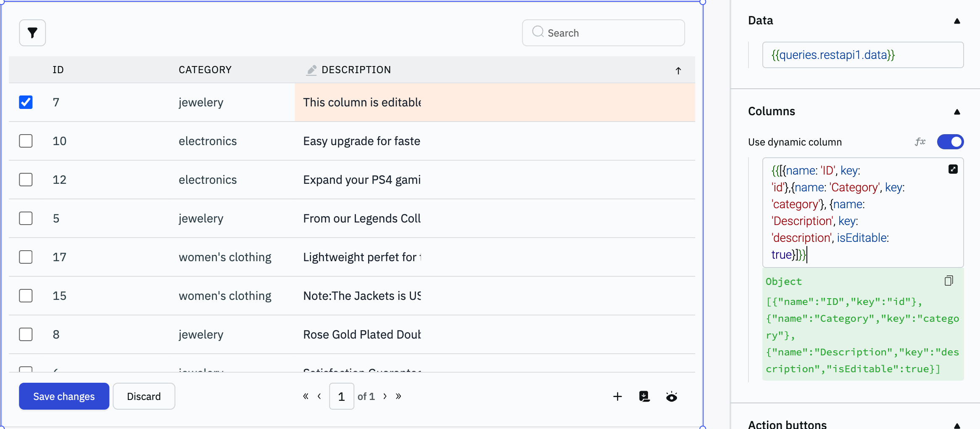
Task: Click the add new row plus icon
Action: pyautogui.click(x=617, y=396)
